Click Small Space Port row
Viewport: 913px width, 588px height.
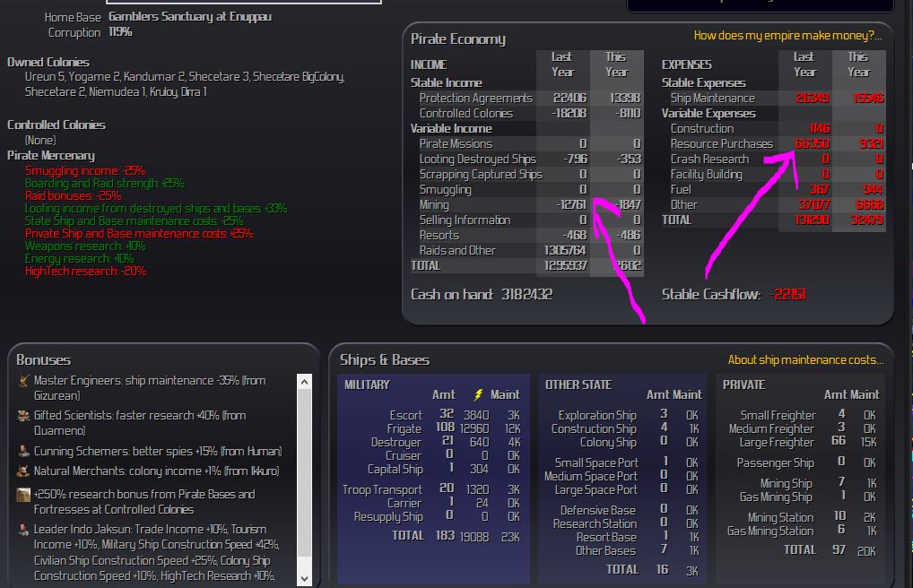(x=622, y=463)
